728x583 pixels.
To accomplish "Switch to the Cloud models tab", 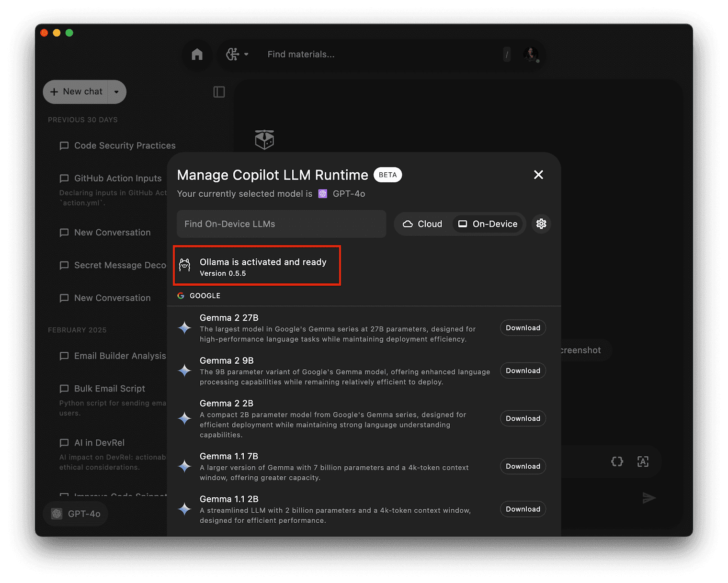I will [422, 224].
